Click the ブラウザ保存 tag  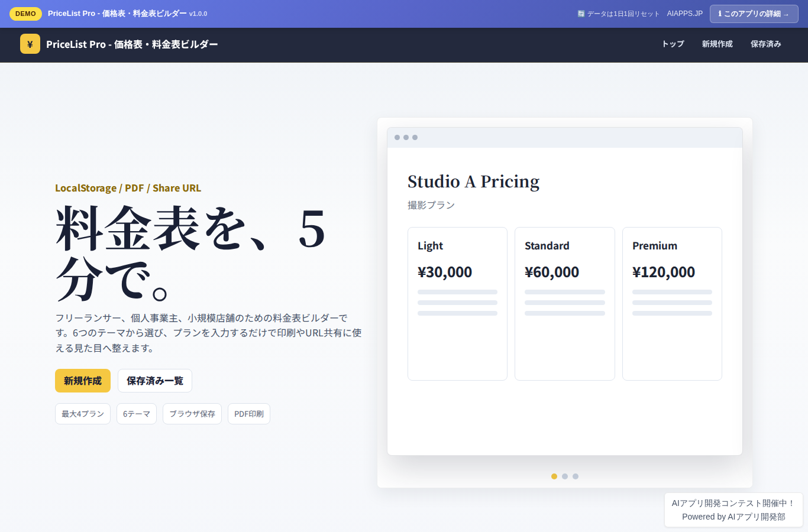tap(192, 414)
